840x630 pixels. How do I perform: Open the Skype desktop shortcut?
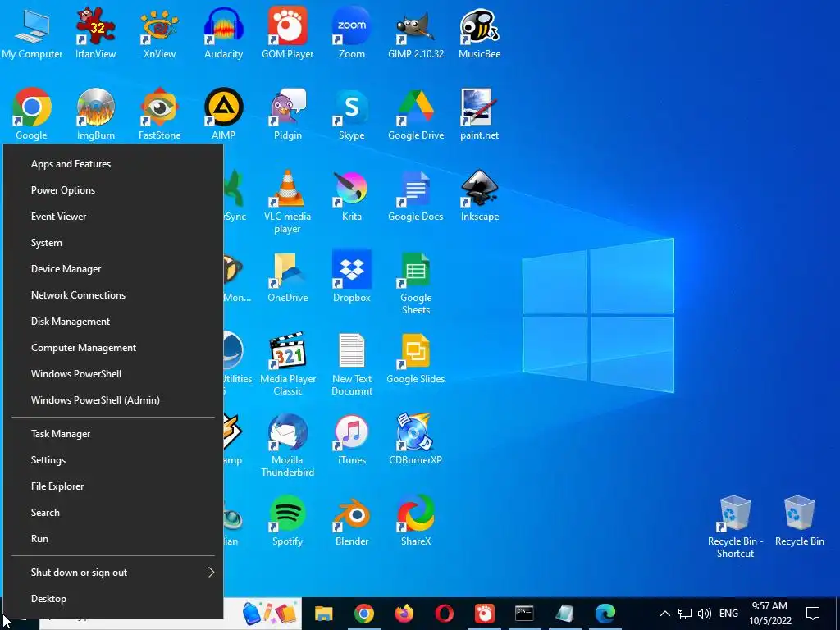pos(351,113)
